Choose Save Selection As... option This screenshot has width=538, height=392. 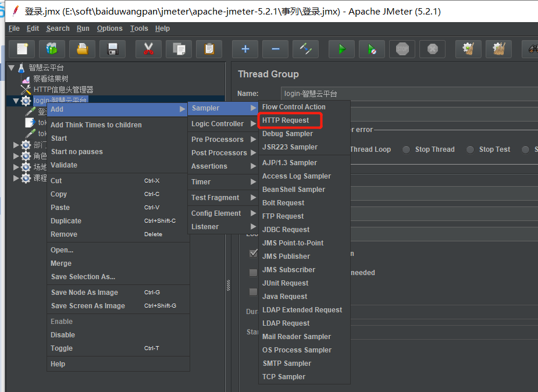(118, 277)
